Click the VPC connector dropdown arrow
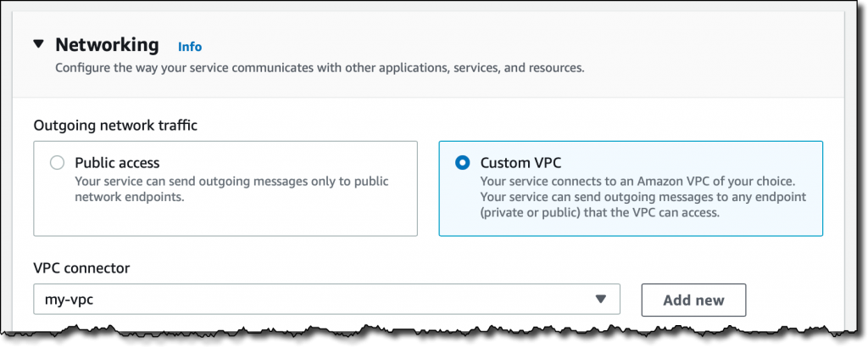The width and height of the screenshot is (868, 348). (x=601, y=299)
